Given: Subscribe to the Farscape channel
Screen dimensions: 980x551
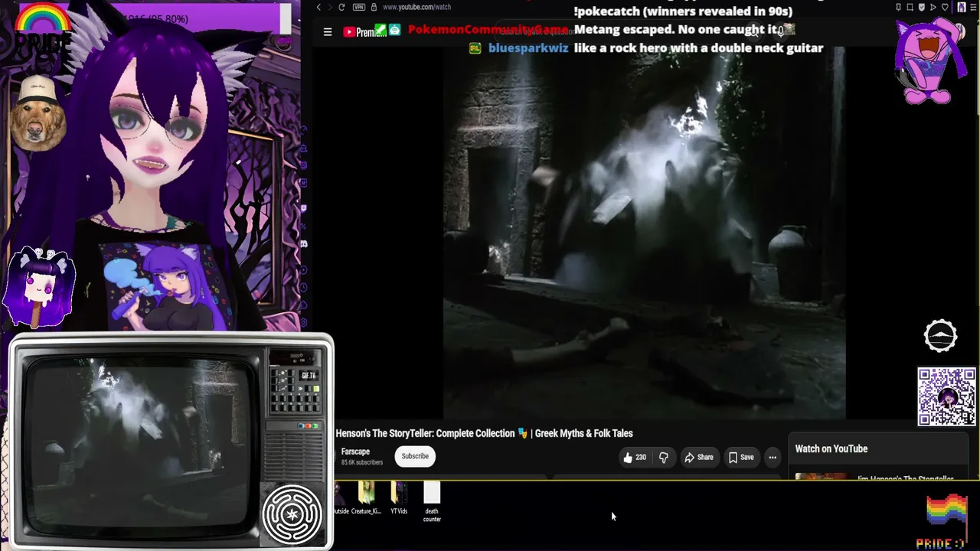Looking at the screenshot, I should pos(415,456).
